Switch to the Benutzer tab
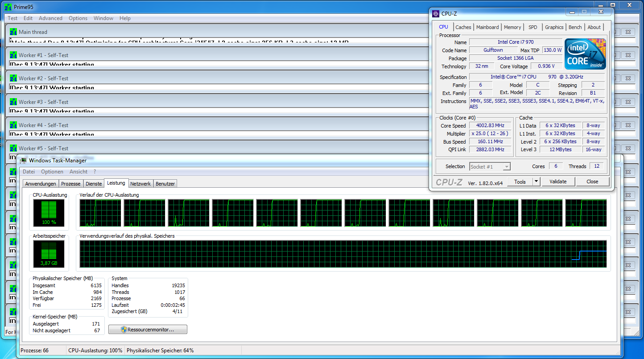Viewport: 644px width, 359px height. pos(165,184)
